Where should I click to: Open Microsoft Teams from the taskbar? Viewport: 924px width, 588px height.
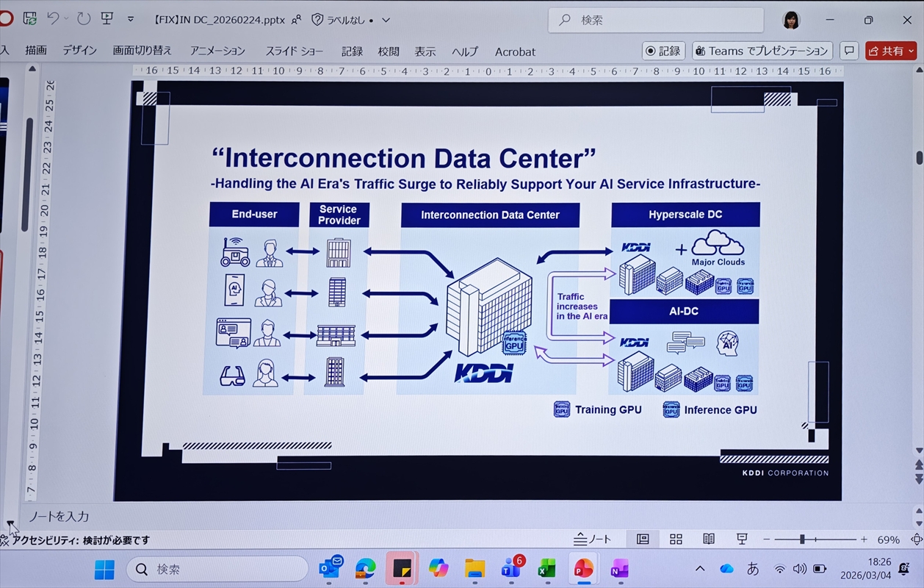pos(511,569)
